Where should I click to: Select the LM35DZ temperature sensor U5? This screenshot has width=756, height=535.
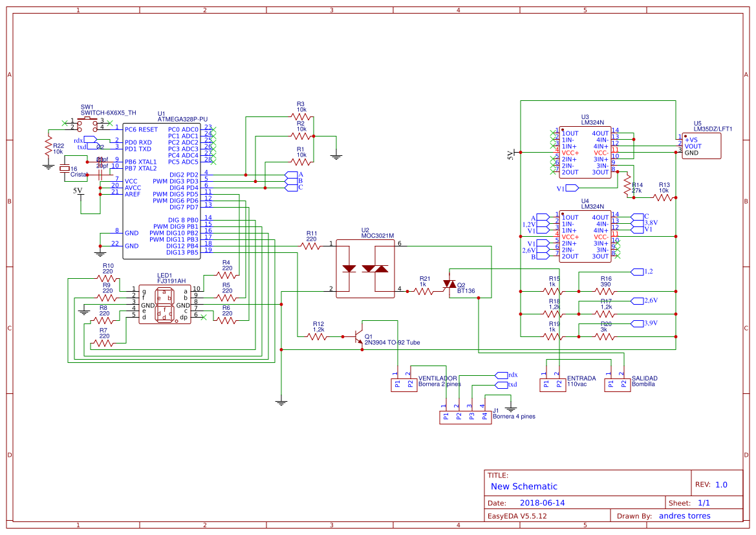coord(702,146)
